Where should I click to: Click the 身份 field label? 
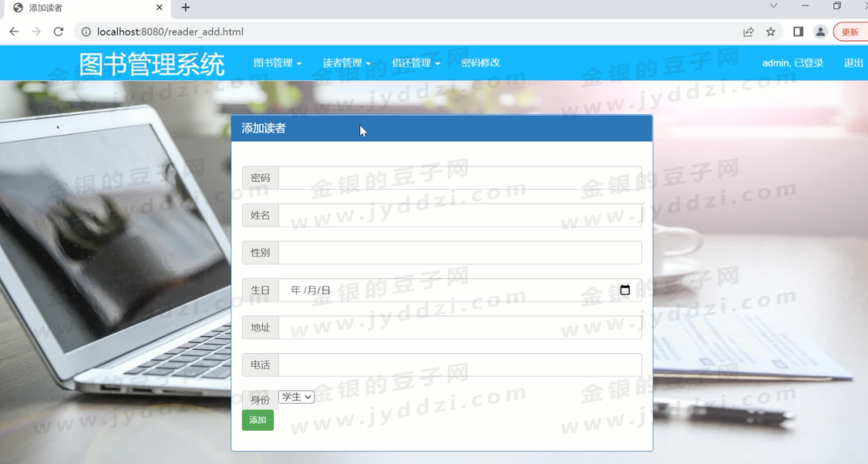pyautogui.click(x=260, y=400)
